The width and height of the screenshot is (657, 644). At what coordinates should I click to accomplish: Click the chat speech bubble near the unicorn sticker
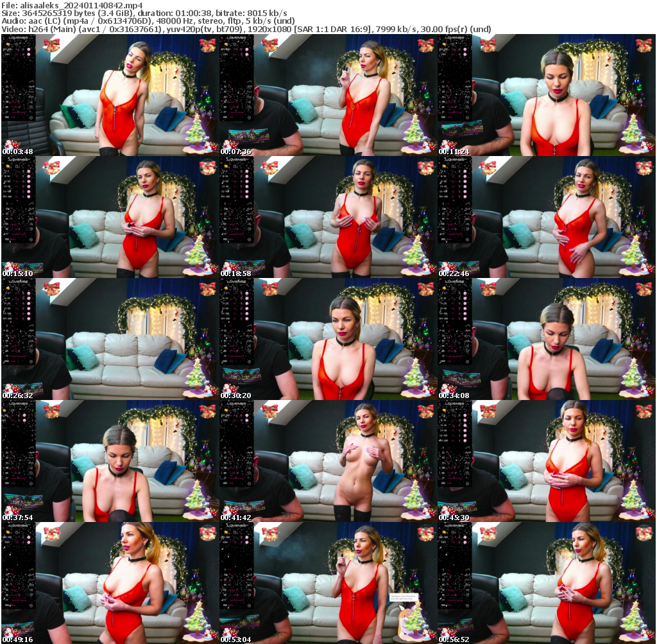tap(404, 597)
